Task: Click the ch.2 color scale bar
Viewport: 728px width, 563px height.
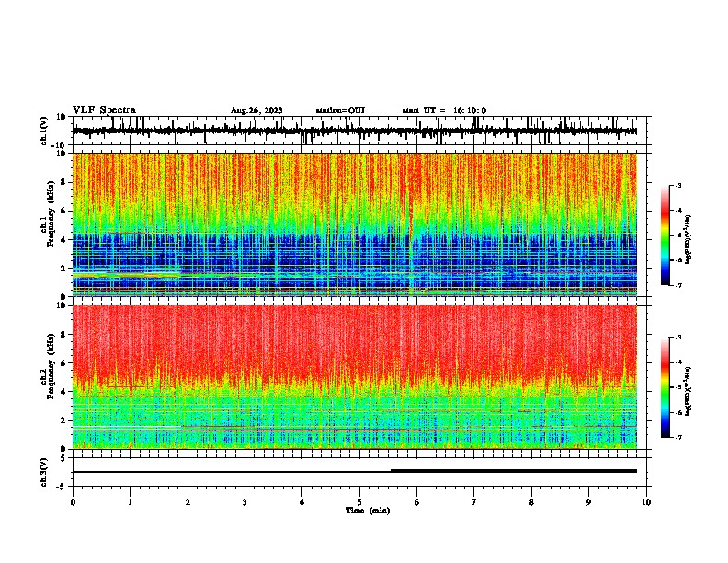Action: (665, 387)
